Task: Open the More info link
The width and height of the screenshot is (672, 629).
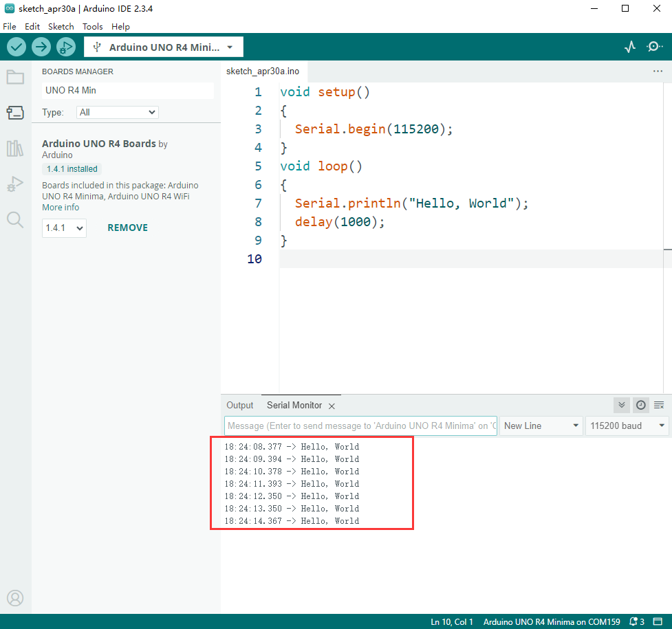Action: (x=61, y=208)
